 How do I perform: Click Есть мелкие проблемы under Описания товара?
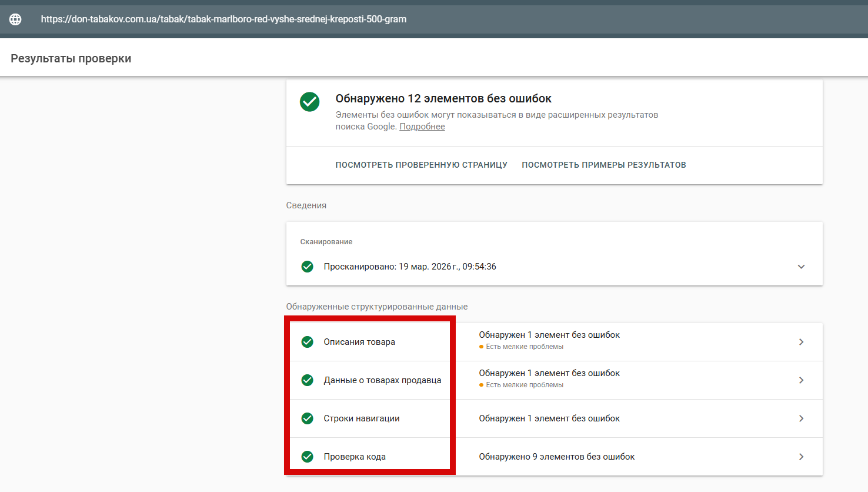(x=525, y=347)
